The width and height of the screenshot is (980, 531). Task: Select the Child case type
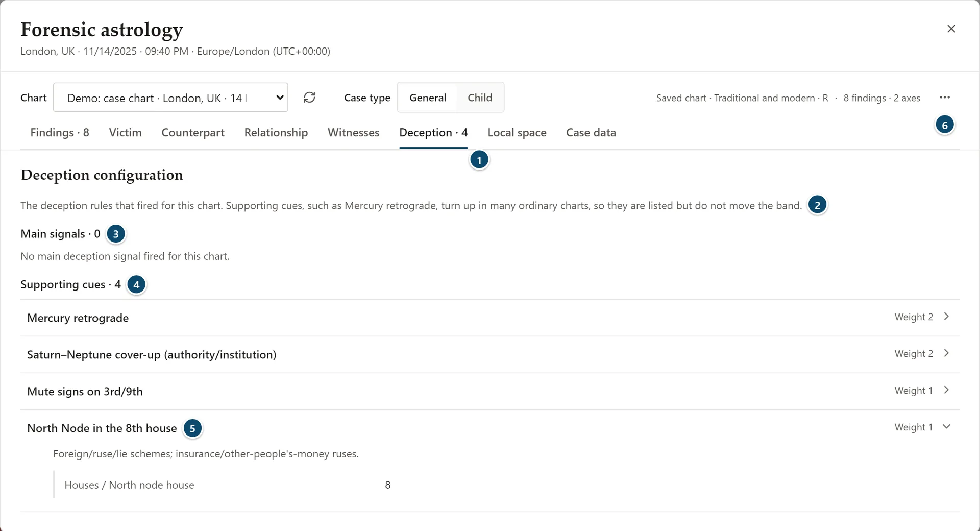point(480,98)
